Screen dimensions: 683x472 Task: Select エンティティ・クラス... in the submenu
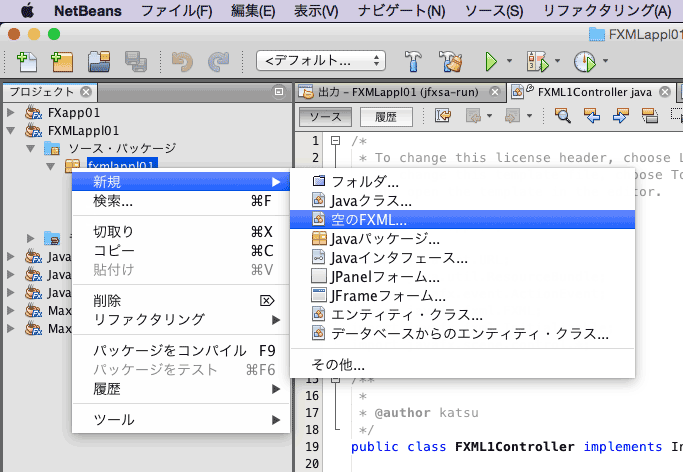[x=463, y=314]
